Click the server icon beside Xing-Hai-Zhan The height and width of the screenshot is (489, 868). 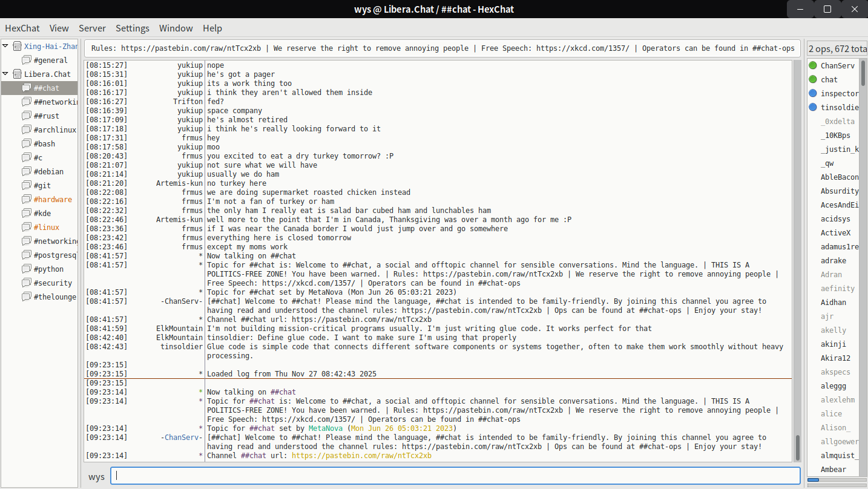(17, 46)
